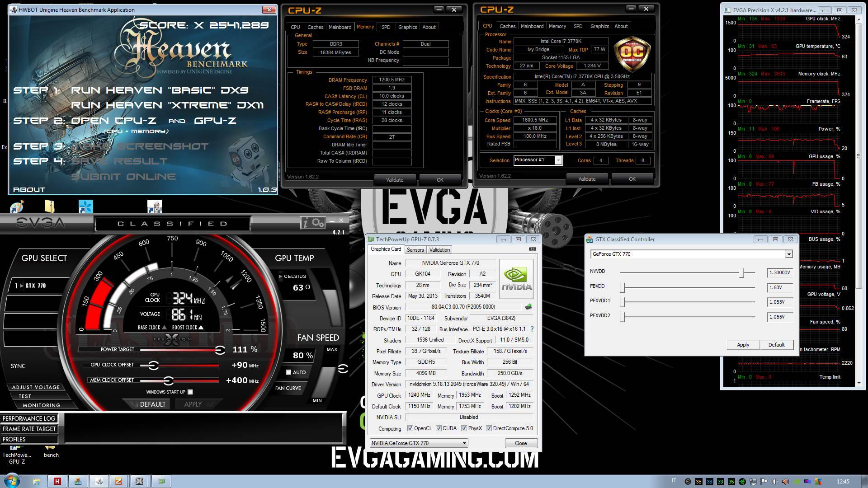
Task: Click GPU-Z BIOS save chip icon
Action: pos(528,307)
